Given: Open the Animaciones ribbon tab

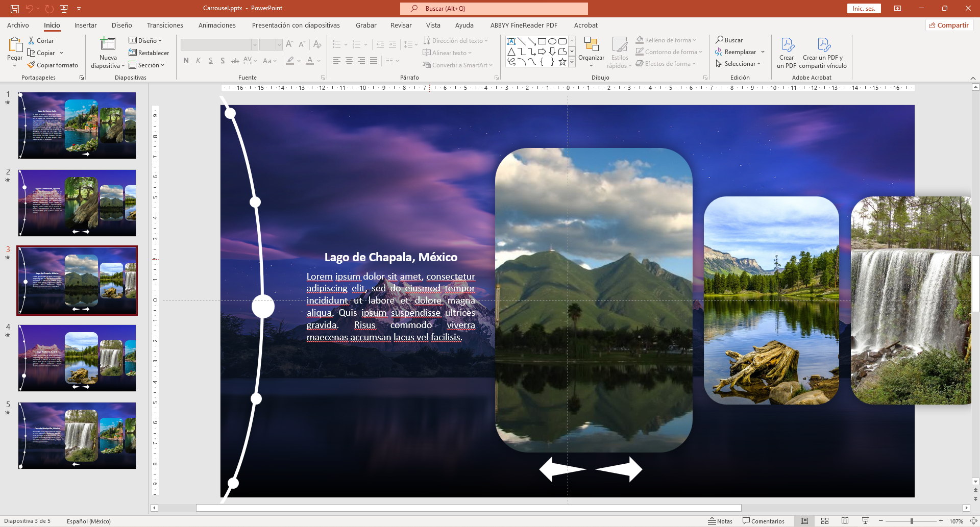Looking at the screenshot, I should (217, 25).
